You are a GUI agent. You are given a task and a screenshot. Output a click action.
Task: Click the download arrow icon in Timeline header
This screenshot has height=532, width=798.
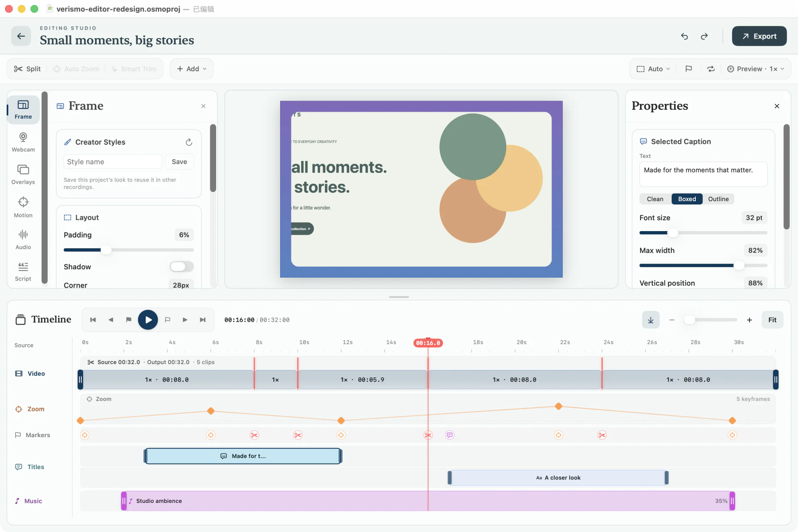click(x=651, y=320)
